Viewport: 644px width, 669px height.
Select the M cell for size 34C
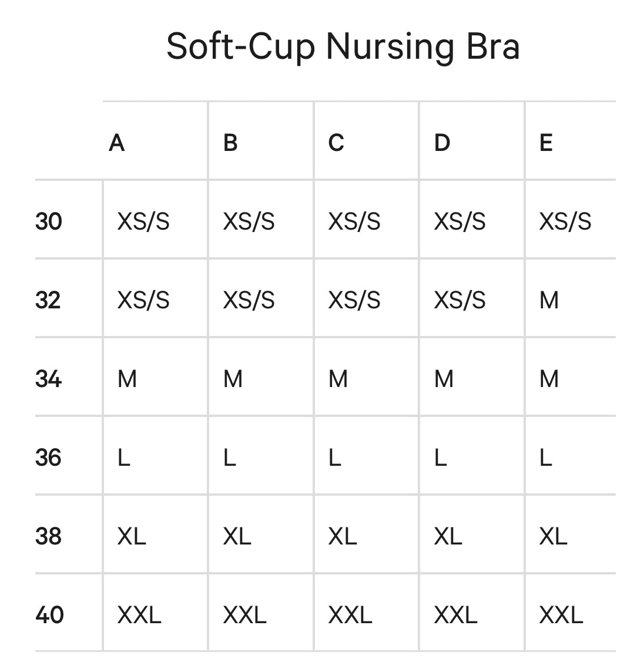(338, 379)
